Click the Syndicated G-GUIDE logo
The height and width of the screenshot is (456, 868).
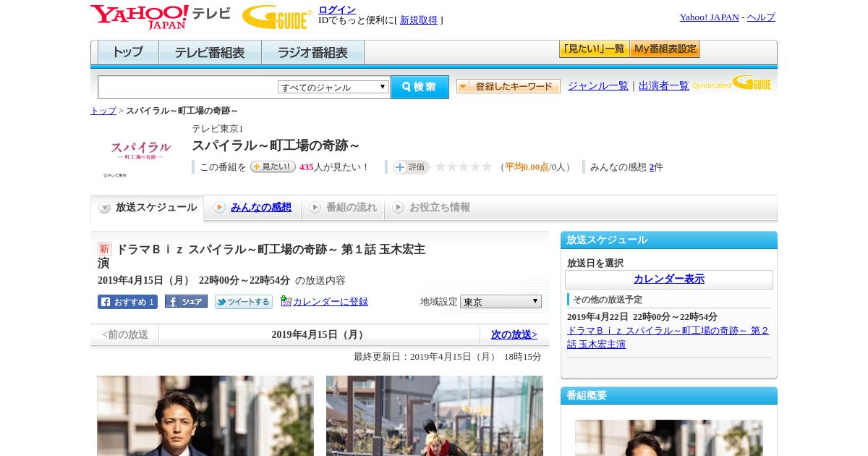click(x=732, y=83)
